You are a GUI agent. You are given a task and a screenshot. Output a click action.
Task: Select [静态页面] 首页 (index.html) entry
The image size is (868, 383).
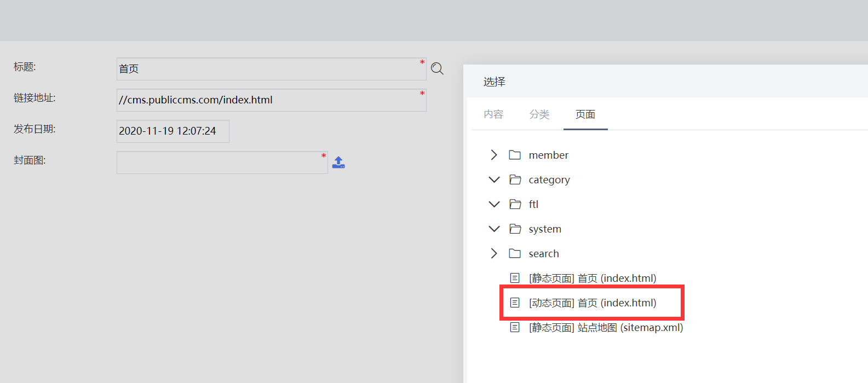[x=592, y=278]
